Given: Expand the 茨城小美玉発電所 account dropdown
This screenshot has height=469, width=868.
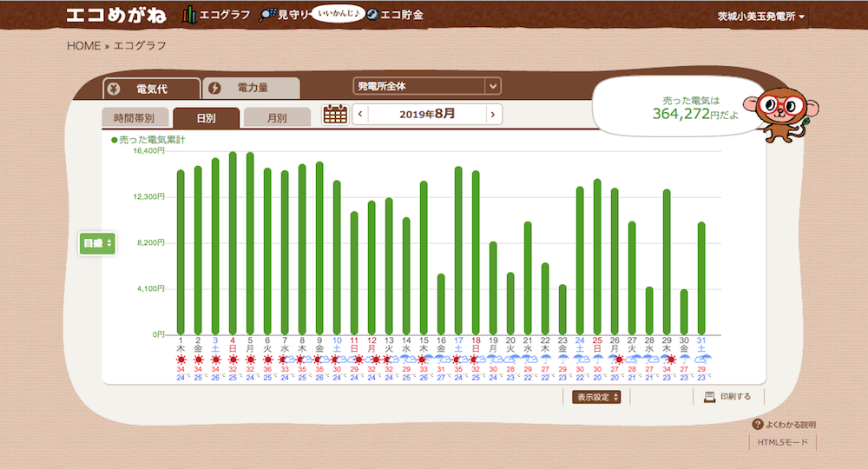Looking at the screenshot, I should click(761, 17).
